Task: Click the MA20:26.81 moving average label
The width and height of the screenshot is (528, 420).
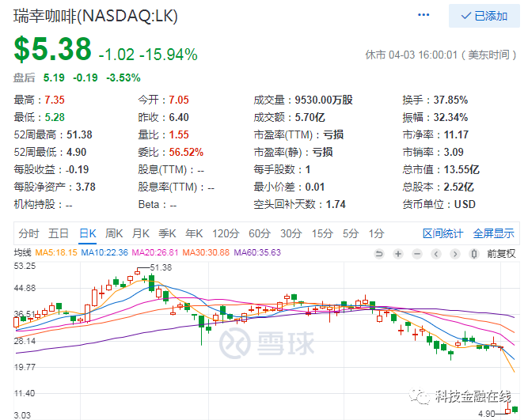Action: click(155, 252)
